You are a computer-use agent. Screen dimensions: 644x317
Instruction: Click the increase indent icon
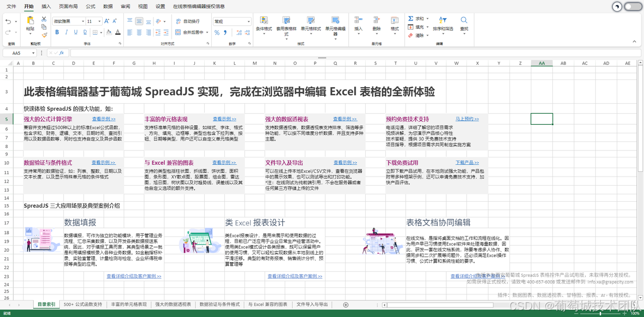pyautogui.click(x=166, y=32)
